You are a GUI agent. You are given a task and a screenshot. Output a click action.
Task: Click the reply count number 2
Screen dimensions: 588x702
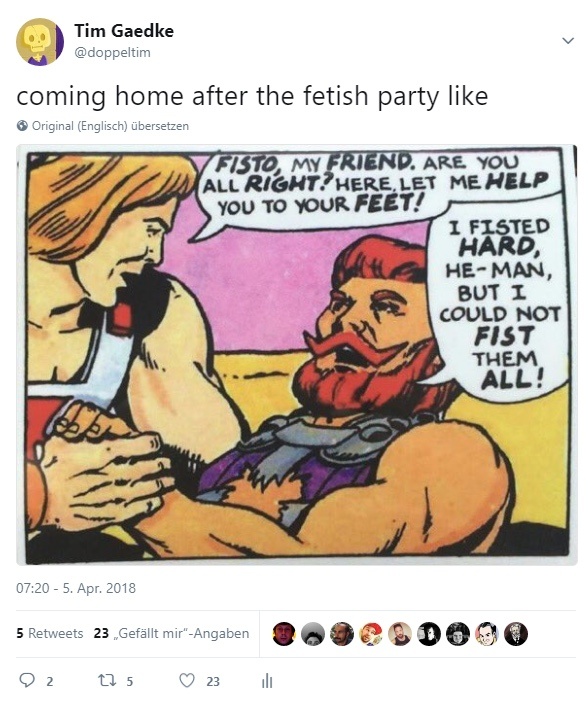pos(50,681)
